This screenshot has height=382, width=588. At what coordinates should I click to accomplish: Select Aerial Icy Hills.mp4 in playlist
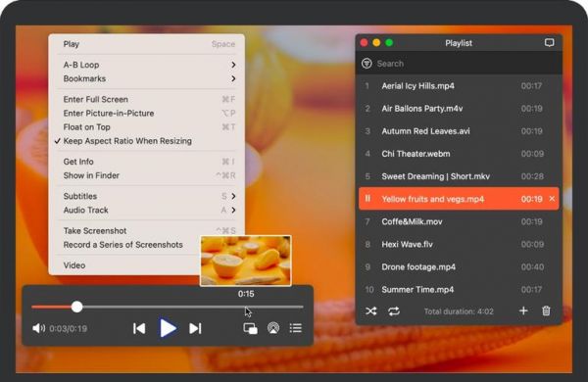point(459,86)
